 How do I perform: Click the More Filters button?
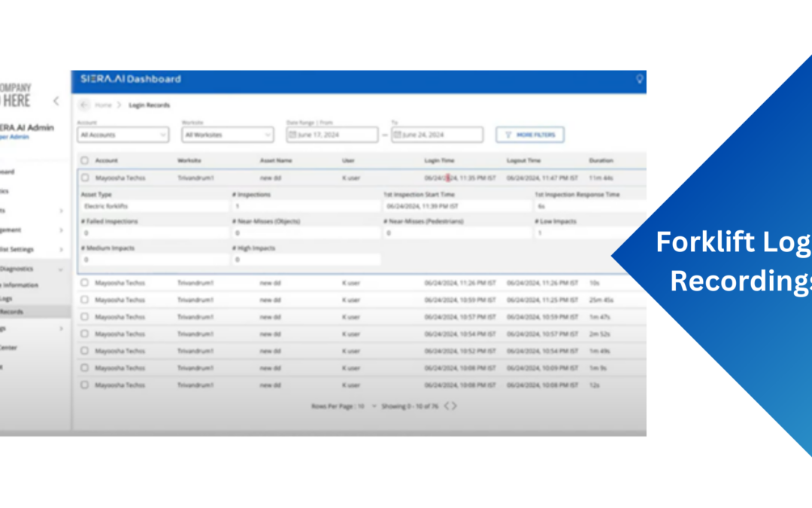point(530,135)
